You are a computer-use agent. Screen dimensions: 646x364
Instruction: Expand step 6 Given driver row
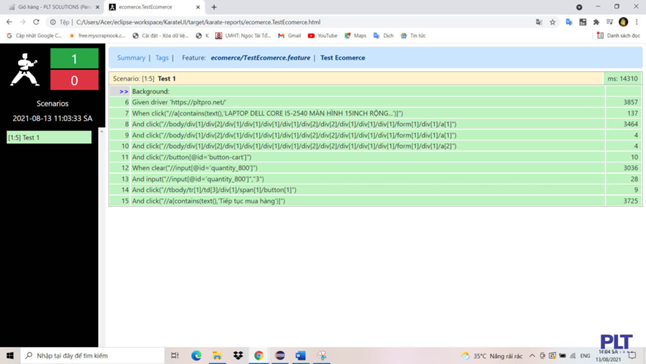coord(375,102)
